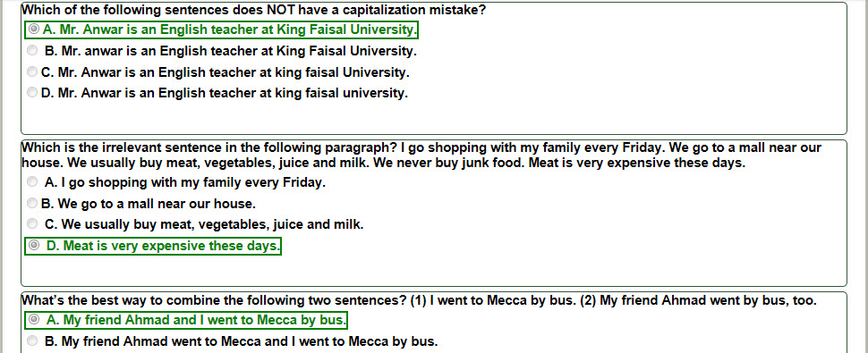Select 'My friend Ahmad and I went' answer

[x=34, y=319]
